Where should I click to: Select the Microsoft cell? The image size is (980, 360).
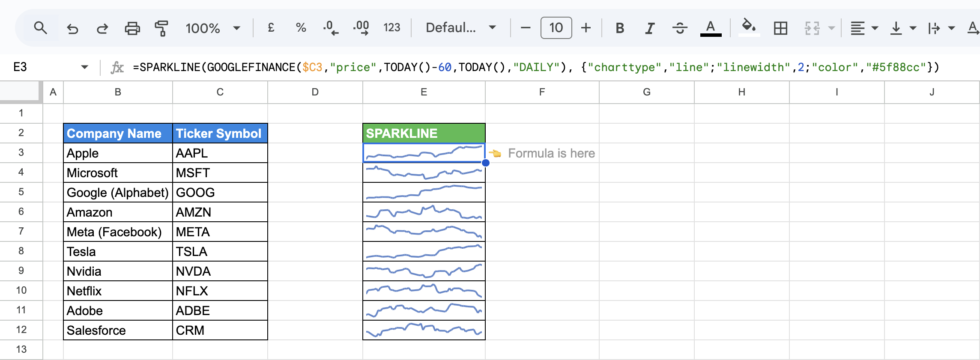pyautogui.click(x=118, y=173)
